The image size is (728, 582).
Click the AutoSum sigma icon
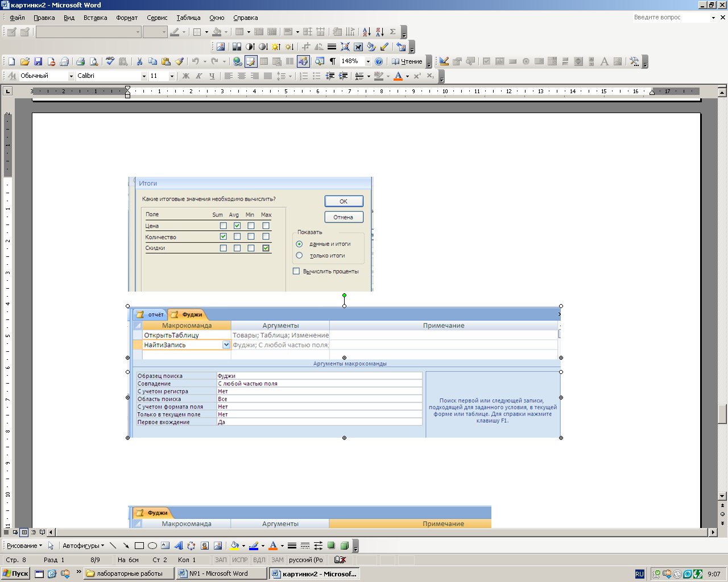392,32
